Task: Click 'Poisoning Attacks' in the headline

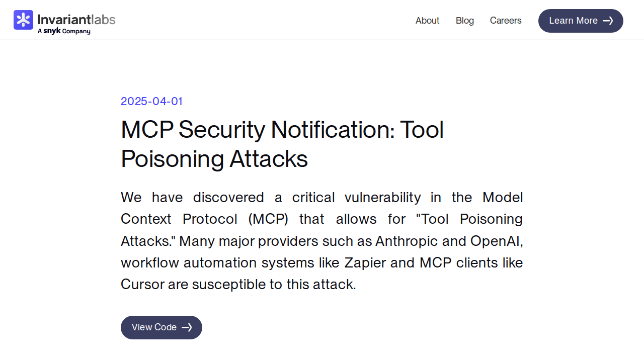Action: 214,159
